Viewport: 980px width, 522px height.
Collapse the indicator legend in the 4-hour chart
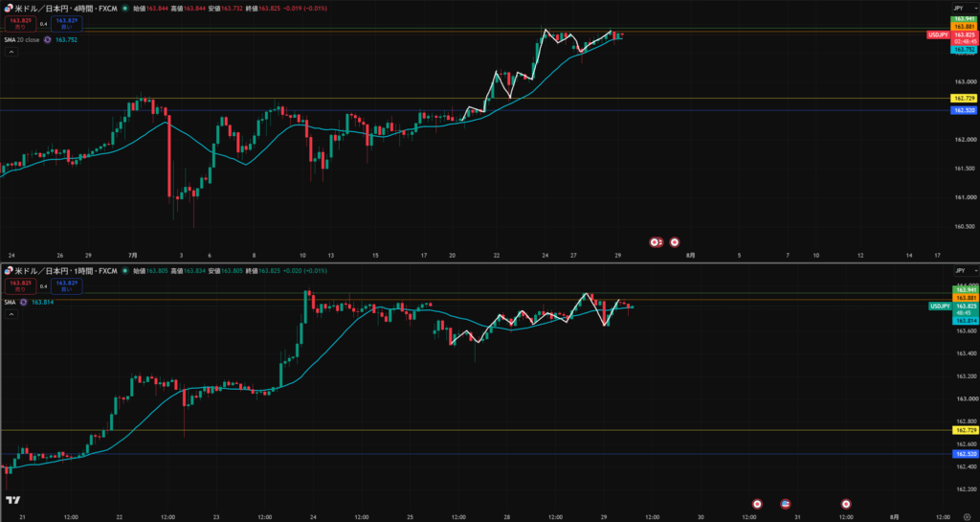click(x=11, y=52)
